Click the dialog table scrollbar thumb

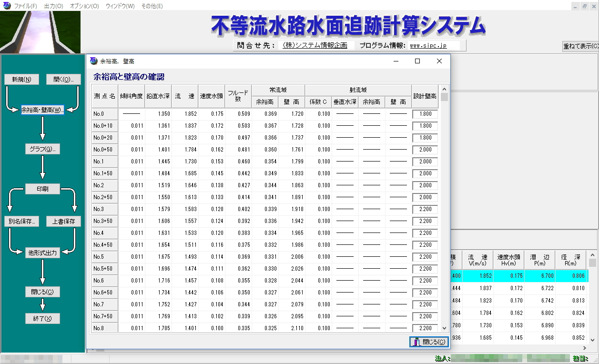pos(444,97)
